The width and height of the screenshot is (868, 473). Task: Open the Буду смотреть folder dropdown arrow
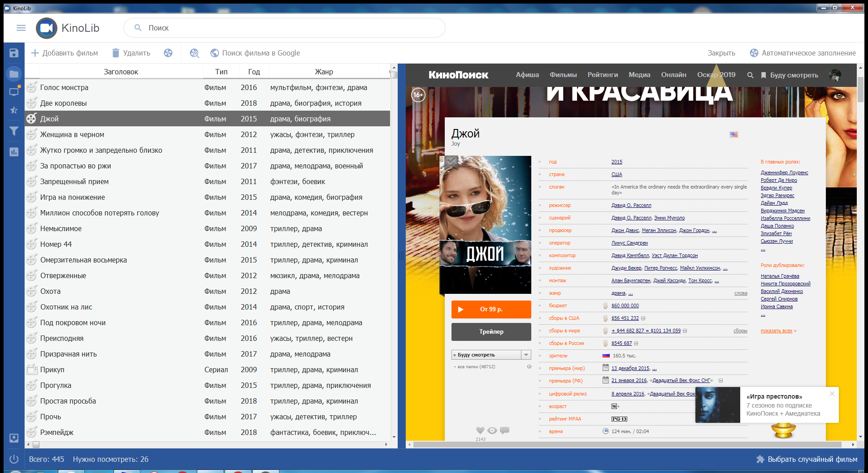tap(526, 355)
